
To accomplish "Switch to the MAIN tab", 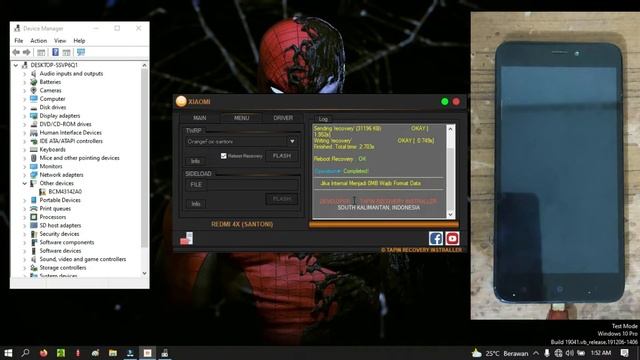I will (x=200, y=118).
